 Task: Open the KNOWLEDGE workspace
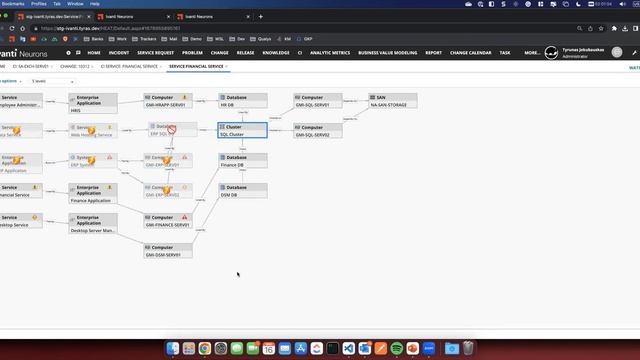(x=276, y=53)
